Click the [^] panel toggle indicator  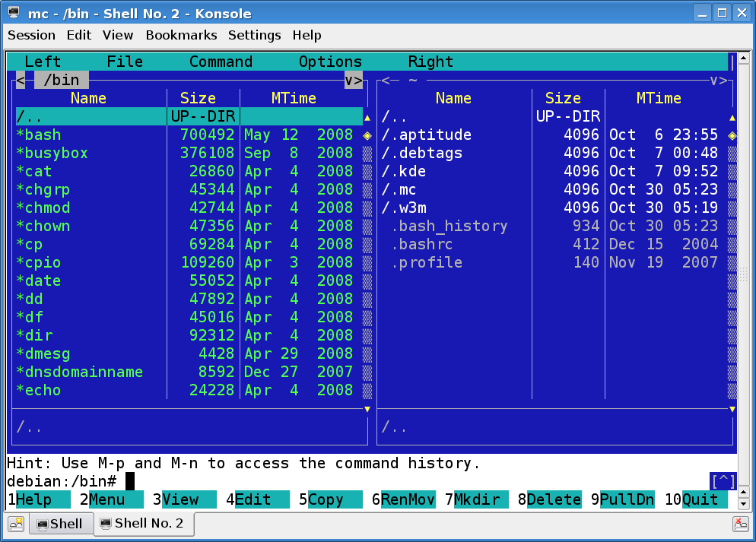[x=723, y=481]
